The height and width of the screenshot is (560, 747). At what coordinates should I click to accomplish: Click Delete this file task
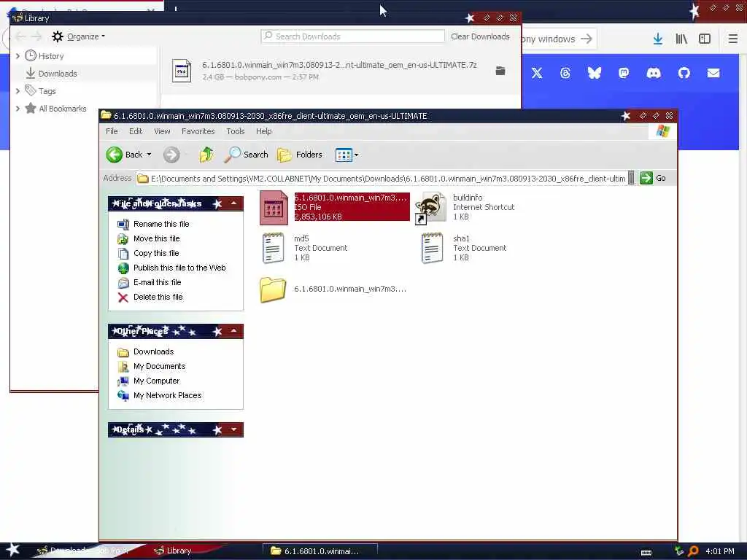pyautogui.click(x=158, y=297)
